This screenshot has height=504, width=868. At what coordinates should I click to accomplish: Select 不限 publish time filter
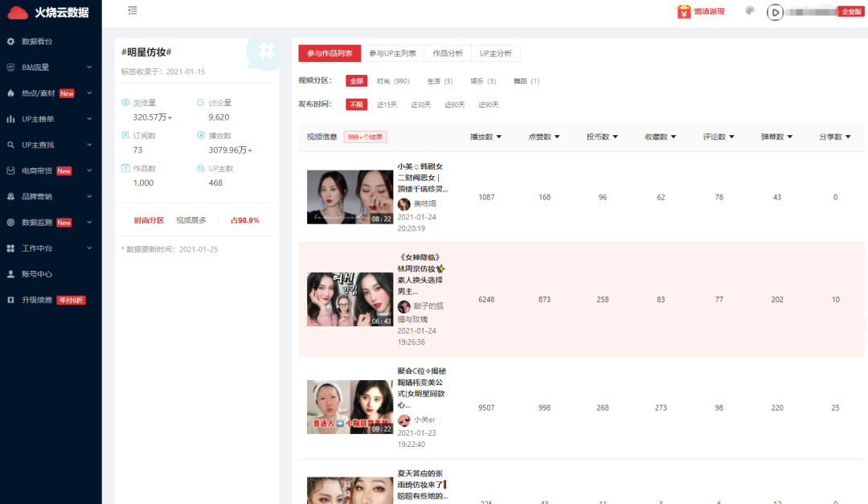tap(357, 104)
